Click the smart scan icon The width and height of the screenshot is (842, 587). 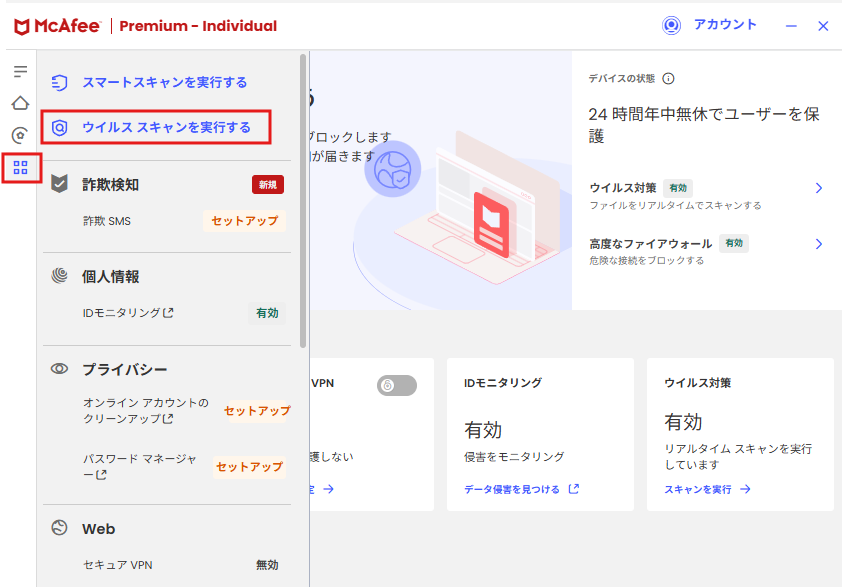(x=59, y=83)
